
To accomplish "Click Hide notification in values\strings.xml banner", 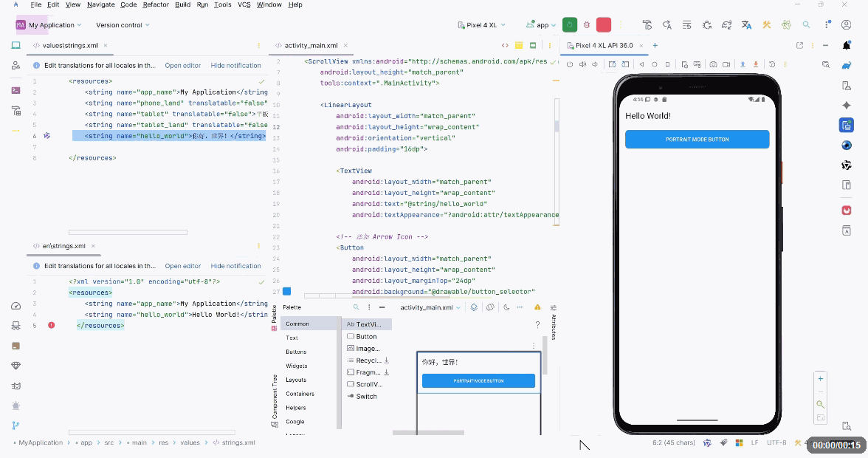I will point(236,65).
